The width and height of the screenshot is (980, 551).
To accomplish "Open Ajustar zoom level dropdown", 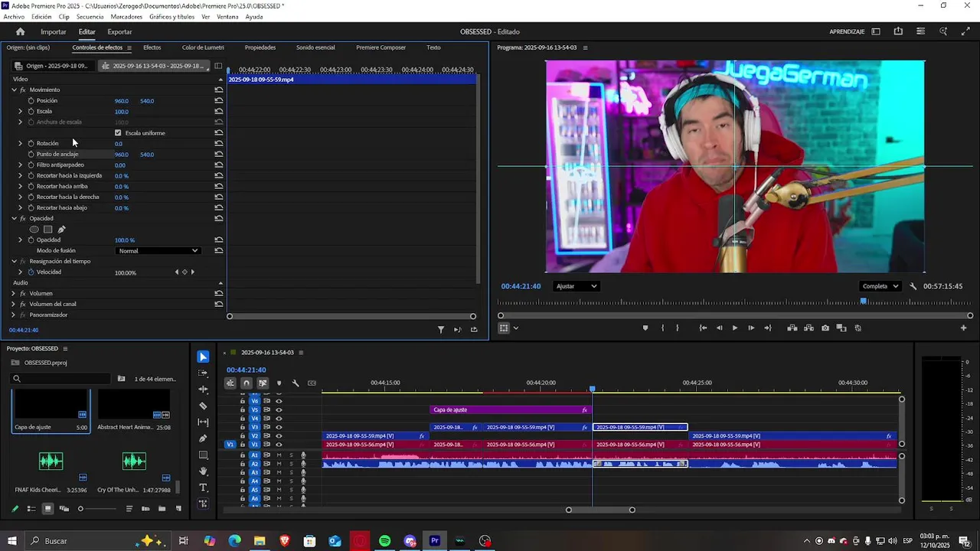I will coord(576,286).
